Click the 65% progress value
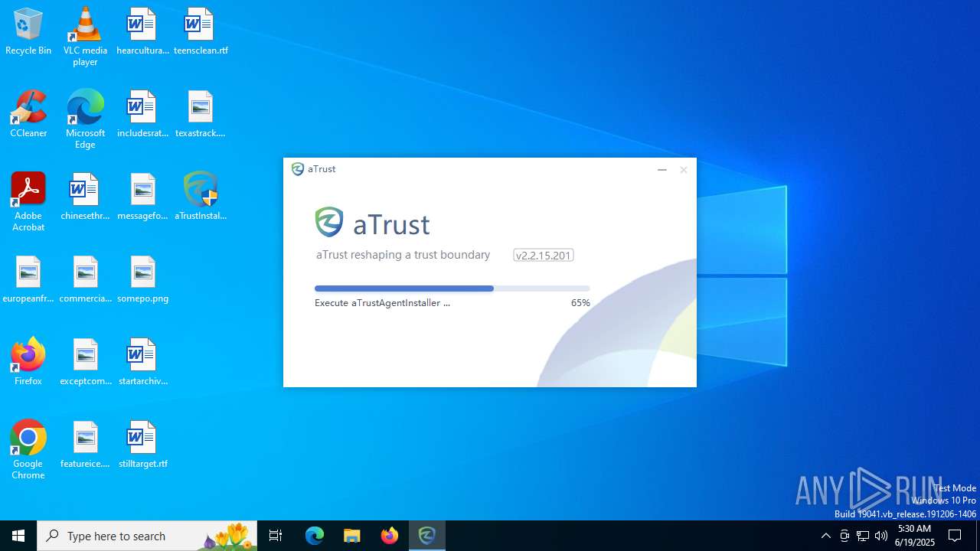 [x=580, y=303]
